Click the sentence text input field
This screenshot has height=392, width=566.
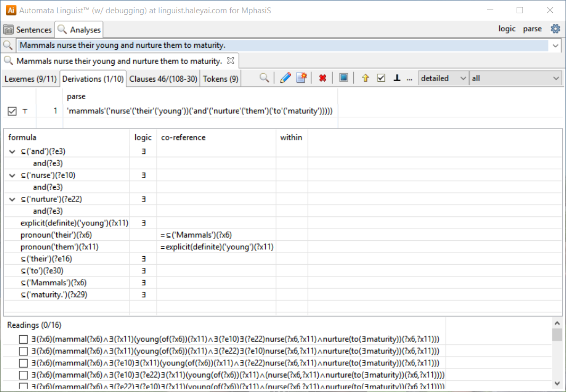click(283, 46)
